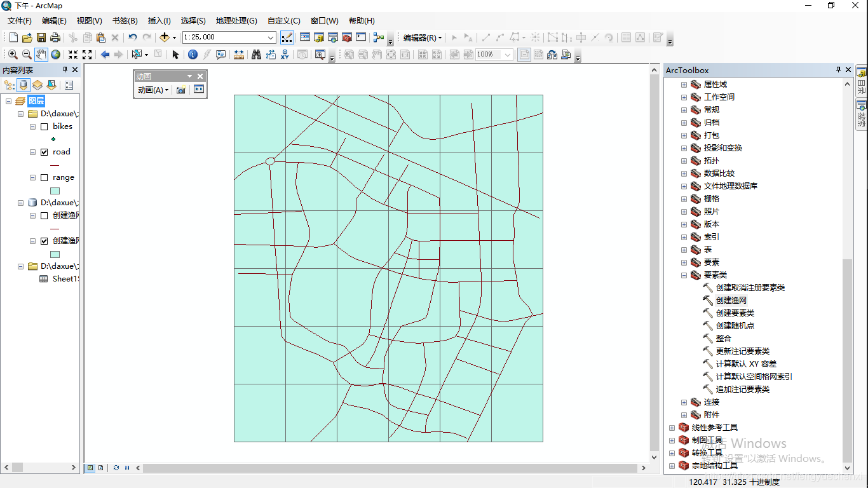Click the Full Extent globe icon
This screenshot has height=488, width=868.
56,55
